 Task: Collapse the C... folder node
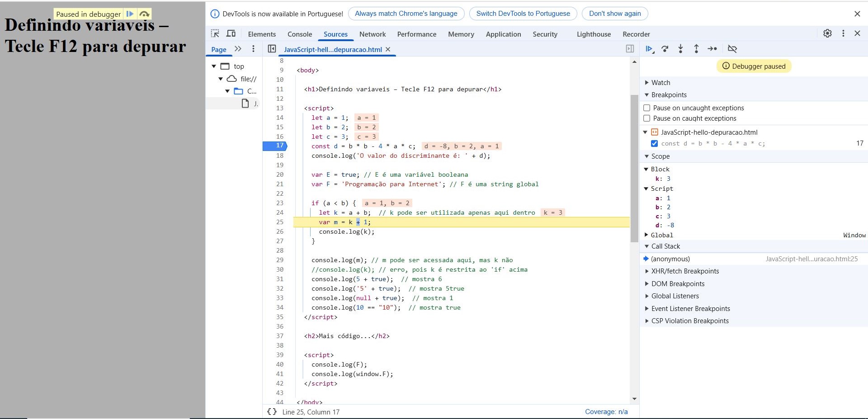pyautogui.click(x=227, y=91)
